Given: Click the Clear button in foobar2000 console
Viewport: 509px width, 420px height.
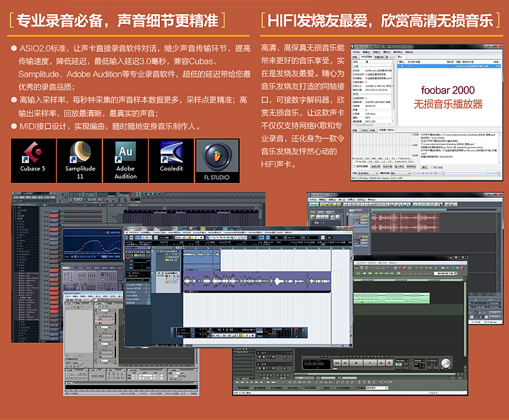Looking at the screenshot, I should coord(425,167).
